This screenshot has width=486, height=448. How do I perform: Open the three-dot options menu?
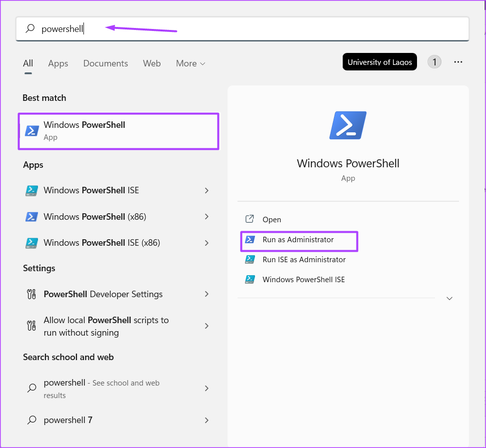pyautogui.click(x=458, y=62)
